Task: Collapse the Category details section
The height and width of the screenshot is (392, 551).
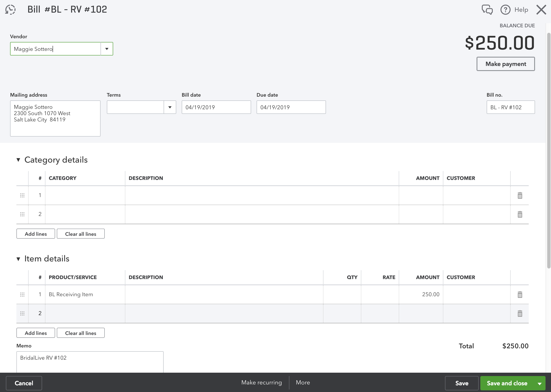Action: pyautogui.click(x=18, y=160)
